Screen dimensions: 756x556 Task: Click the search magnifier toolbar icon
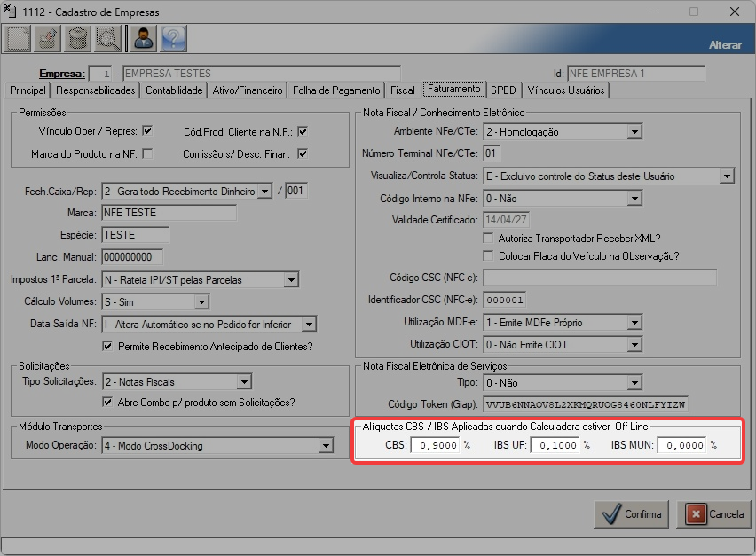pos(107,38)
